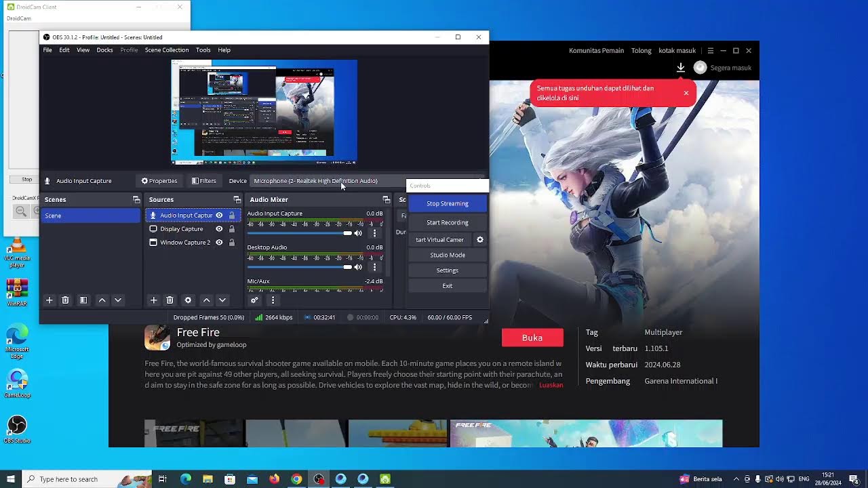Adjust Audio Input Capture volume slider
868x488 pixels.
348,233
